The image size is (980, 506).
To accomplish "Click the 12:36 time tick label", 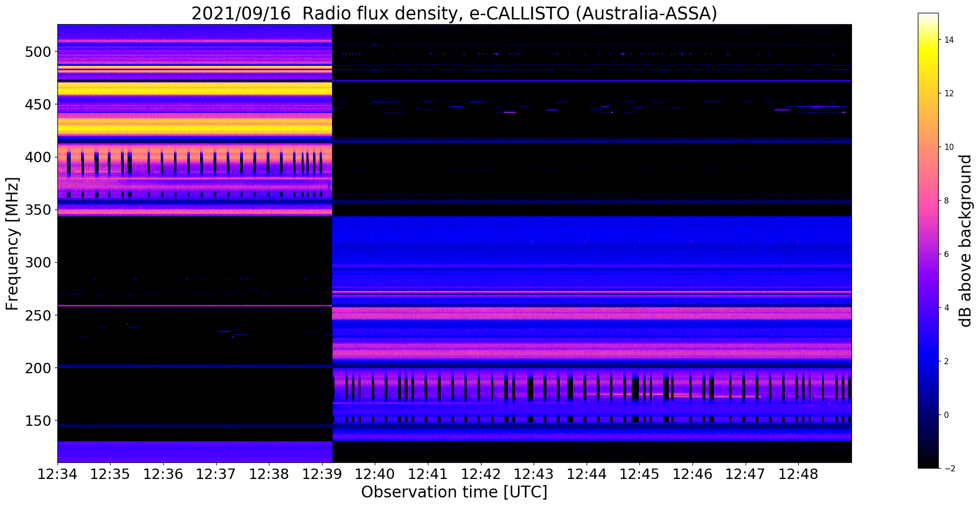I will (x=163, y=474).
